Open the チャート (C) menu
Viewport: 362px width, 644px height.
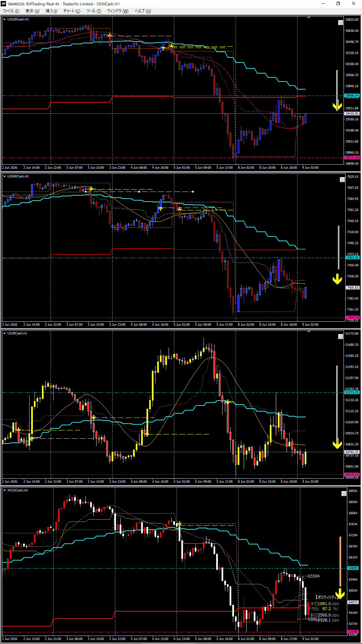click(72, 11)
